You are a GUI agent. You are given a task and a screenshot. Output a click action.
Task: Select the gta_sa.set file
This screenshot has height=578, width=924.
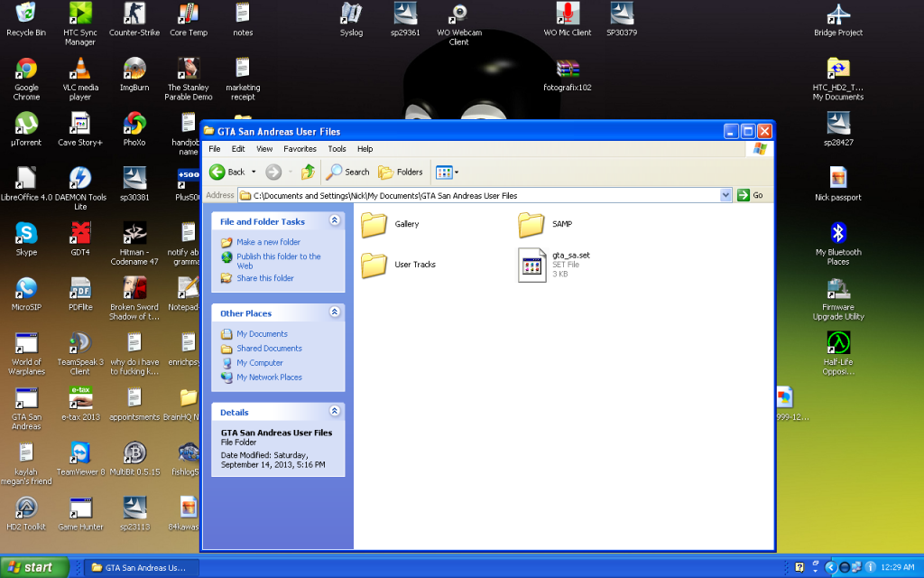pos(554,265)
